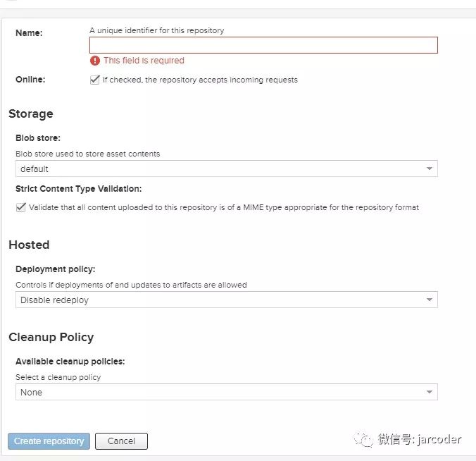The width and height of the screenshot is (476, 461).
Task: Click the Cancel button
Action: [121, 441]
